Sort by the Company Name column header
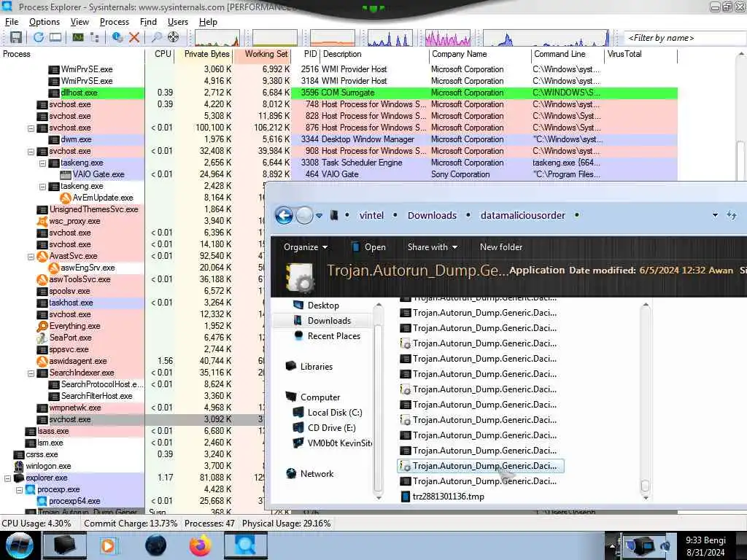 pyautogui.click(x=480, y=54)
